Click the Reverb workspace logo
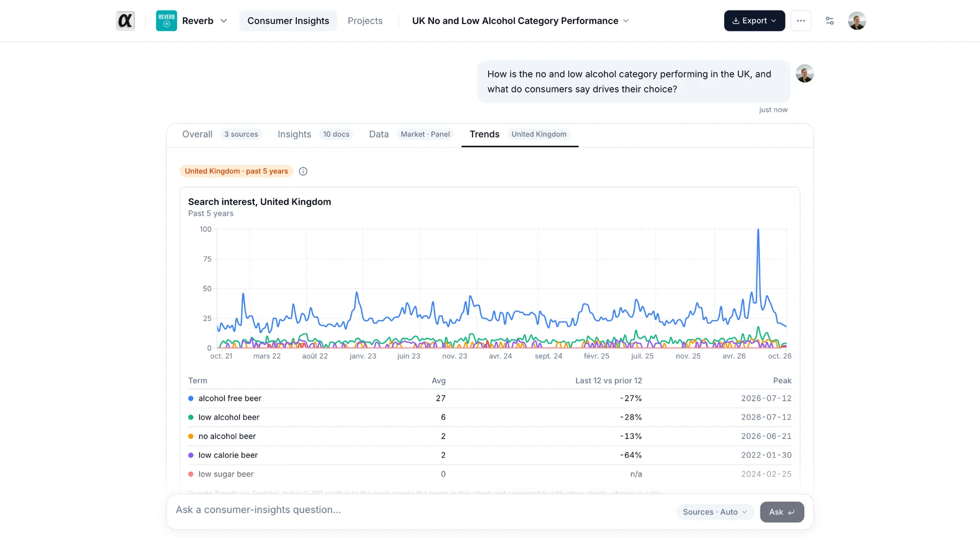This screenshot has width=980, height=538. (x=166, y=21)
